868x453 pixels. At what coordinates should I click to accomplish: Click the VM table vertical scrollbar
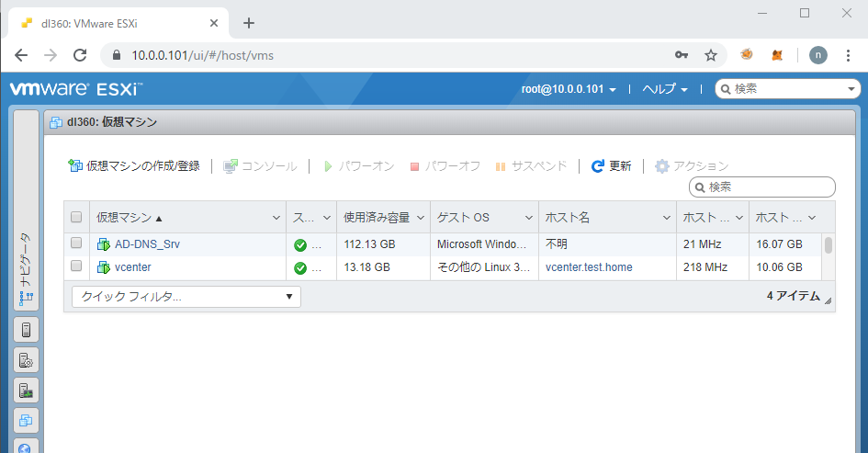click(x=829, y=244)
